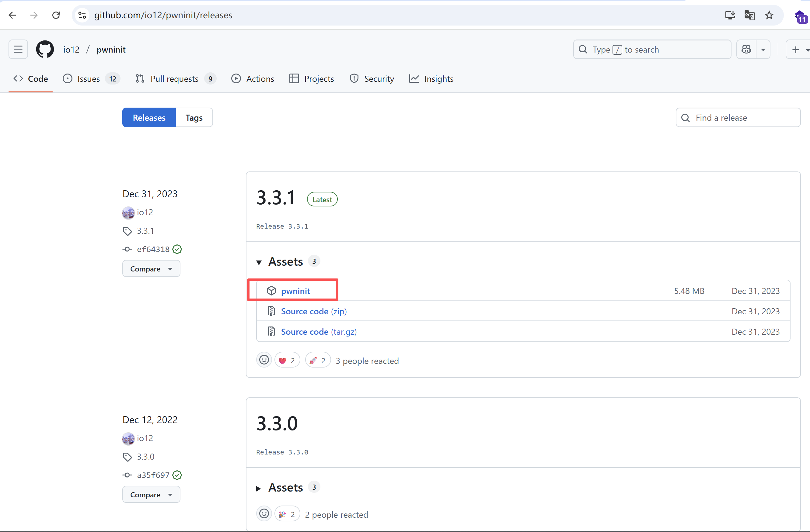The height and width of the screenshot is (532, 810).
Task: Click the Type / to search box
Action: (x=652, y=50)
